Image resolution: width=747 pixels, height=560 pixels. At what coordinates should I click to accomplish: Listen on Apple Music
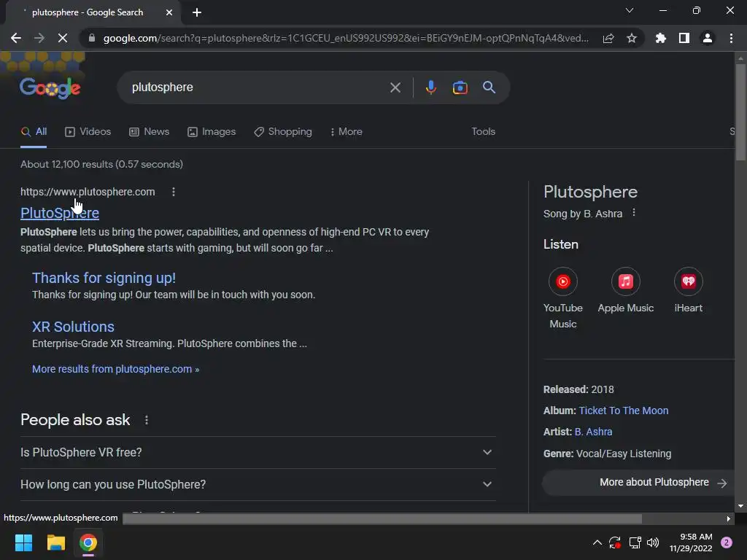tap(625, 290)
